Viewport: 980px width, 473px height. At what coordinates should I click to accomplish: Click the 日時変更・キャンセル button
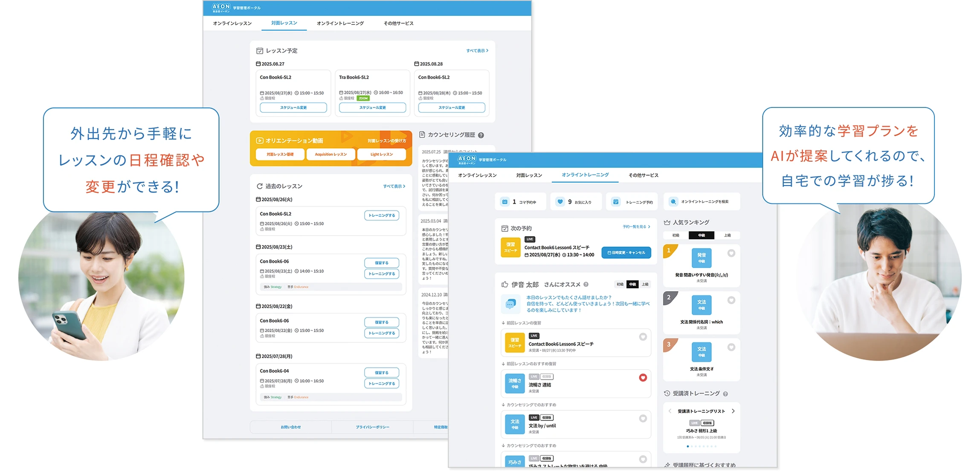click(x=626, y=253)
